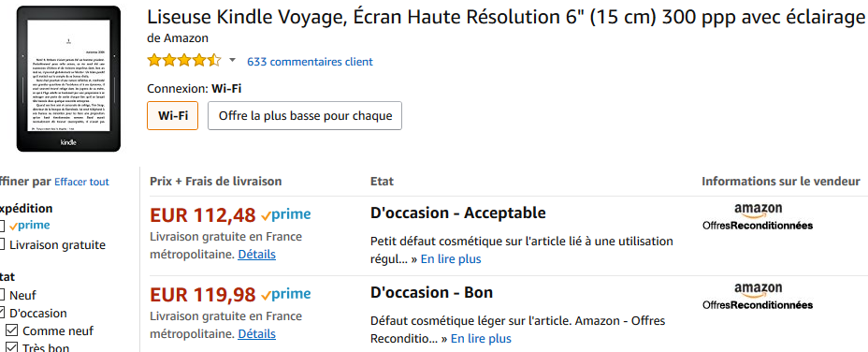Expand En lire plus for Bon condition
Screen dimensions: 868x352
[481, 338]
